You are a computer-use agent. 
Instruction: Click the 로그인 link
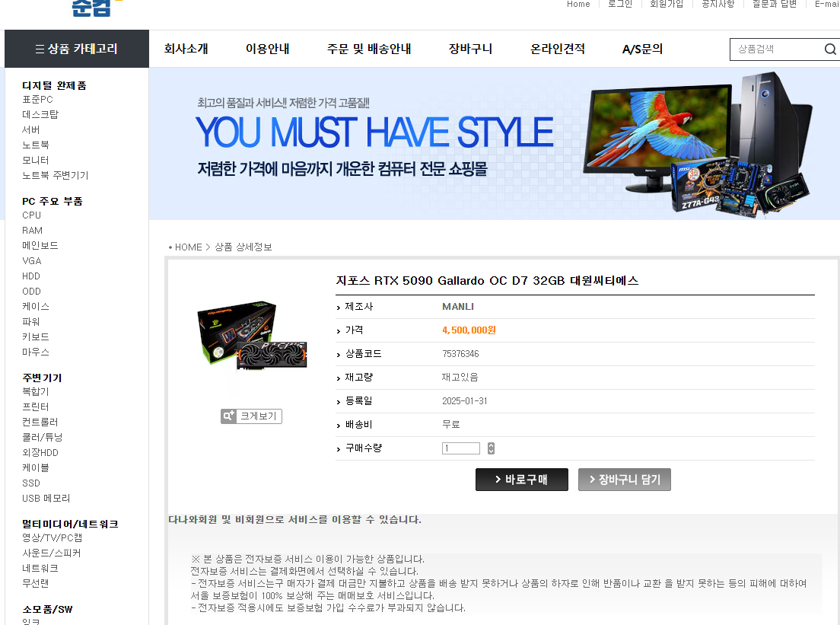(620, 4)
